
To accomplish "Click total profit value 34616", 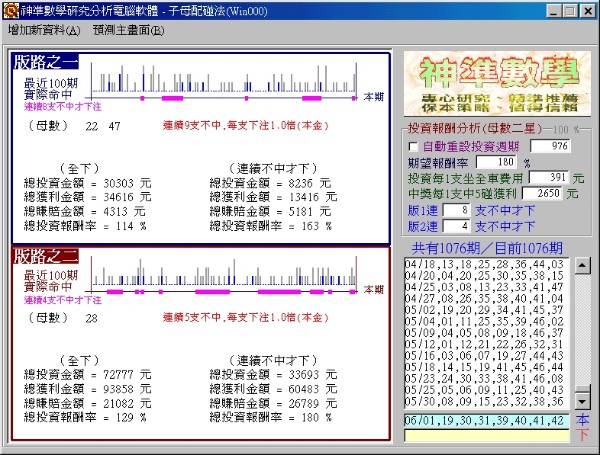I will 119,197.
